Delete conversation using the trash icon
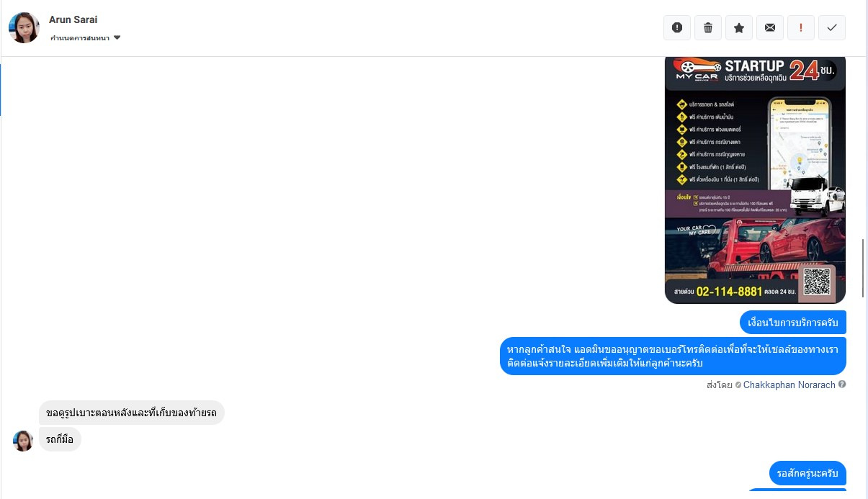The width and height of the screenshot is (868, 499). (x=708, y=27)
